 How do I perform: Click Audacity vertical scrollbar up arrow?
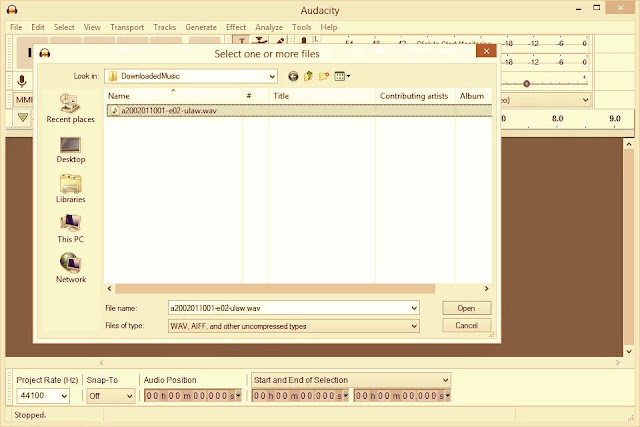629,144
